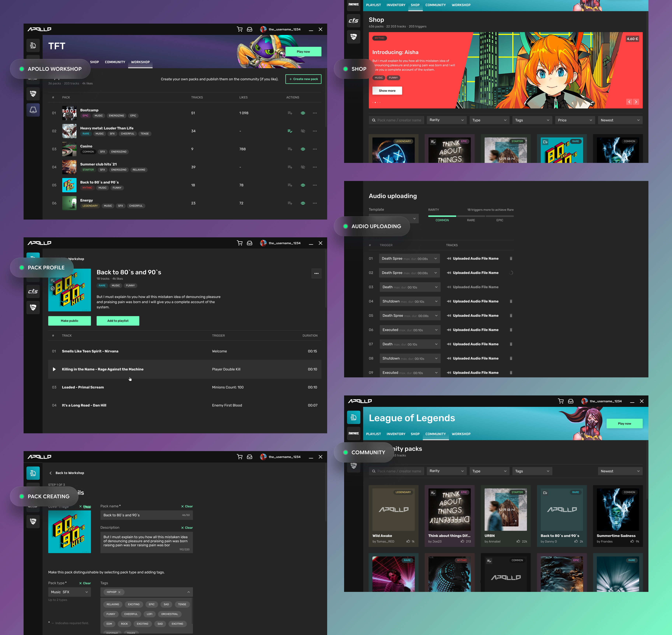Toggle hidden eye for Heavy metal pack
672x635 pixels.
(x=303, y=131)
